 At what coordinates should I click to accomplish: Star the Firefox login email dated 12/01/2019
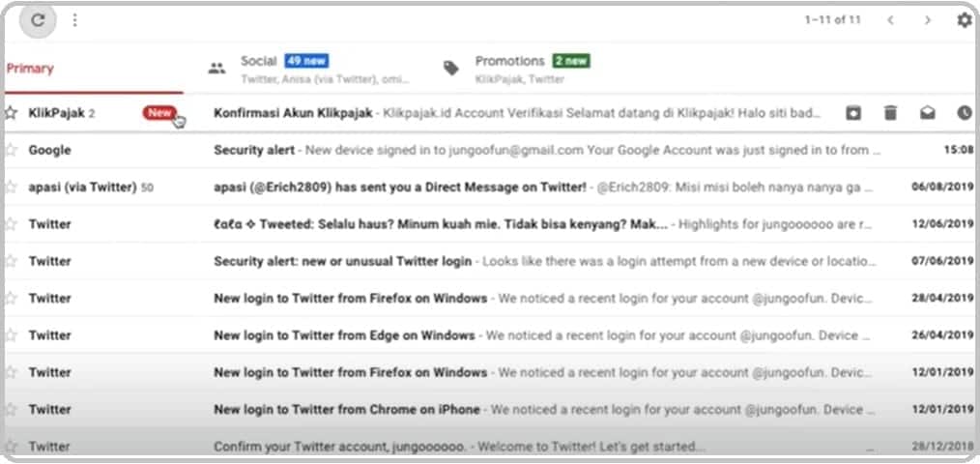tap(11, 372)
